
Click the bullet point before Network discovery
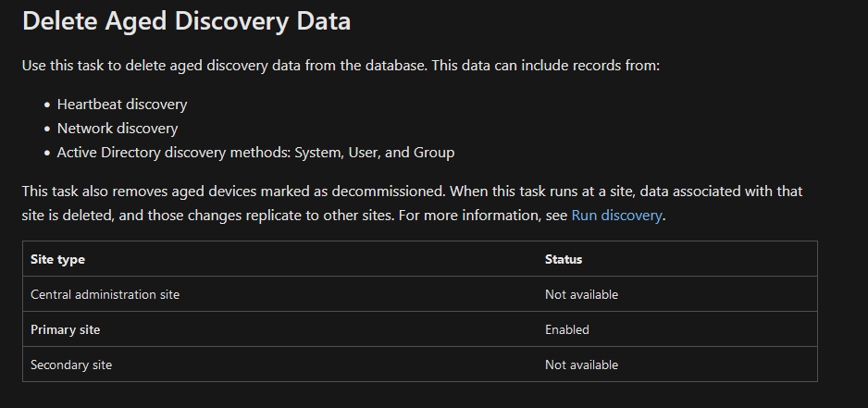47,129
